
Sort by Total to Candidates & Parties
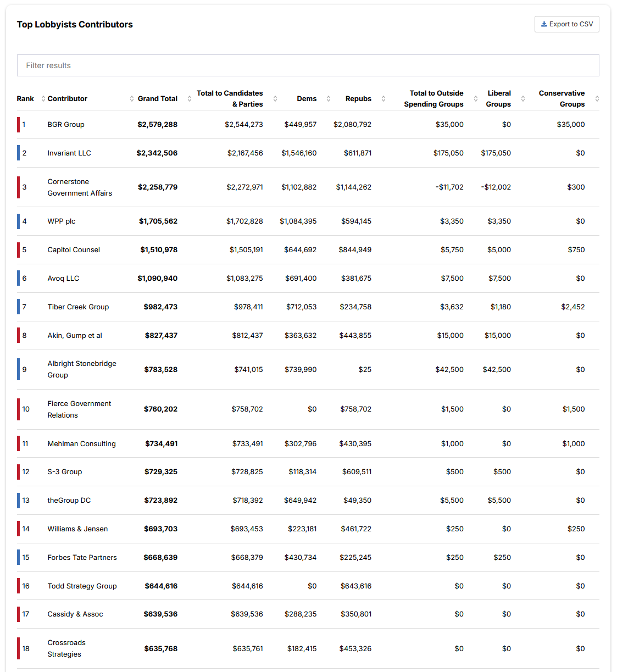[275, 99]
